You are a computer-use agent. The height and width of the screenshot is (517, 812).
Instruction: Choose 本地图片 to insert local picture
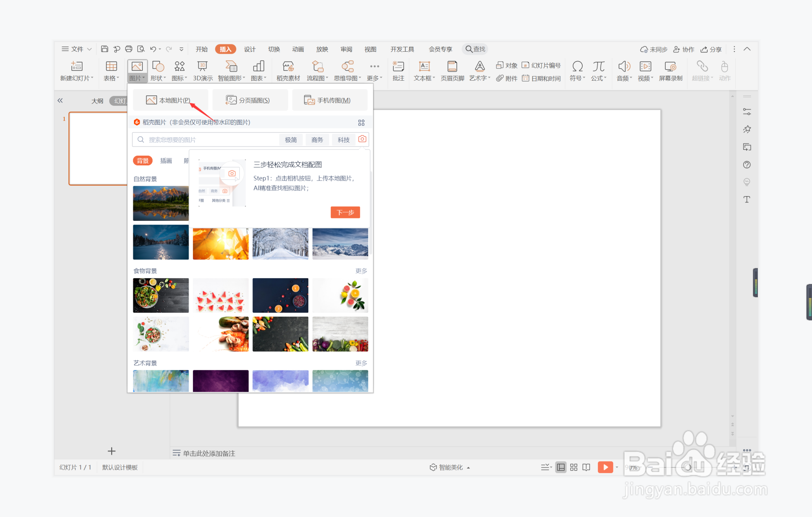click(x=169, y=100)
